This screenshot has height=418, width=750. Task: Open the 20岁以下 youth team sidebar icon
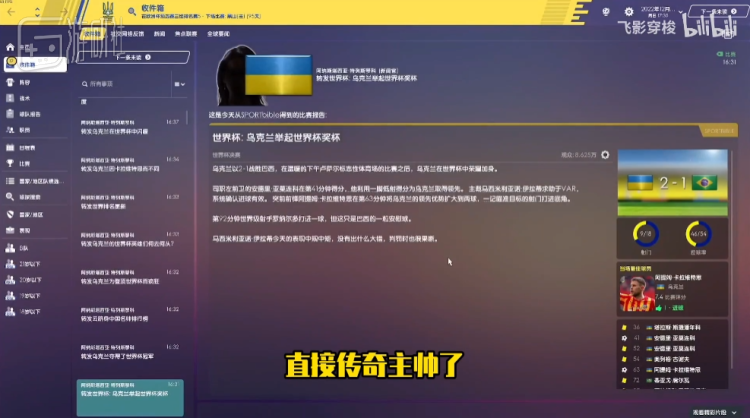tap(10, 279)
